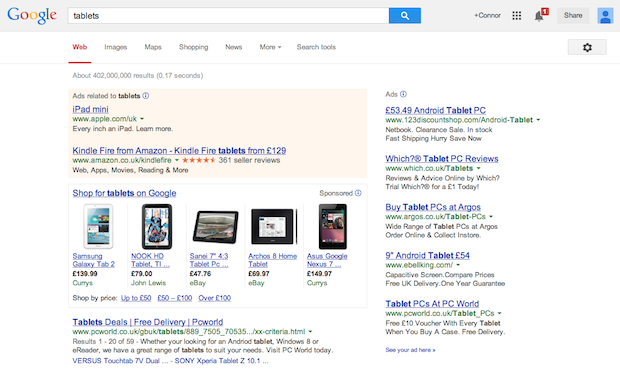
Task: Open the settings gear button
Action: 587,47
